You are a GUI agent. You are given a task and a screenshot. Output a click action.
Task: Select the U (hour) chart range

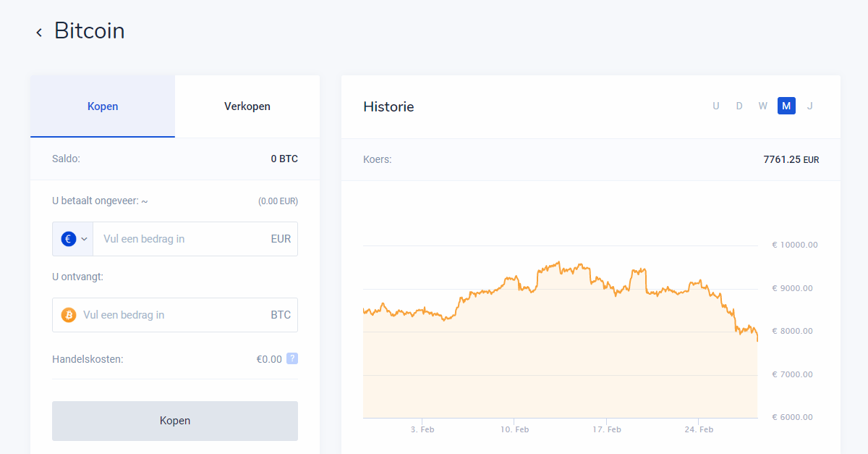(x=716, y=106)
